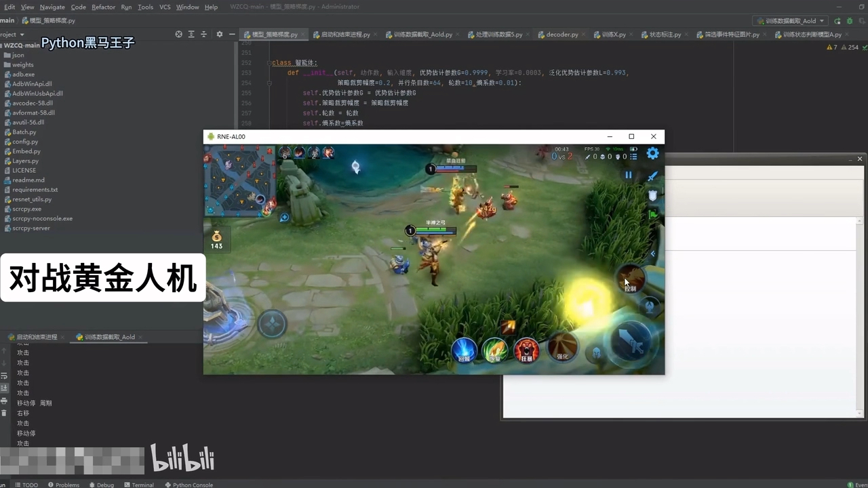Tap the movement joystick in game
This screenshot has width=868, height=488.
pos(273,324)
